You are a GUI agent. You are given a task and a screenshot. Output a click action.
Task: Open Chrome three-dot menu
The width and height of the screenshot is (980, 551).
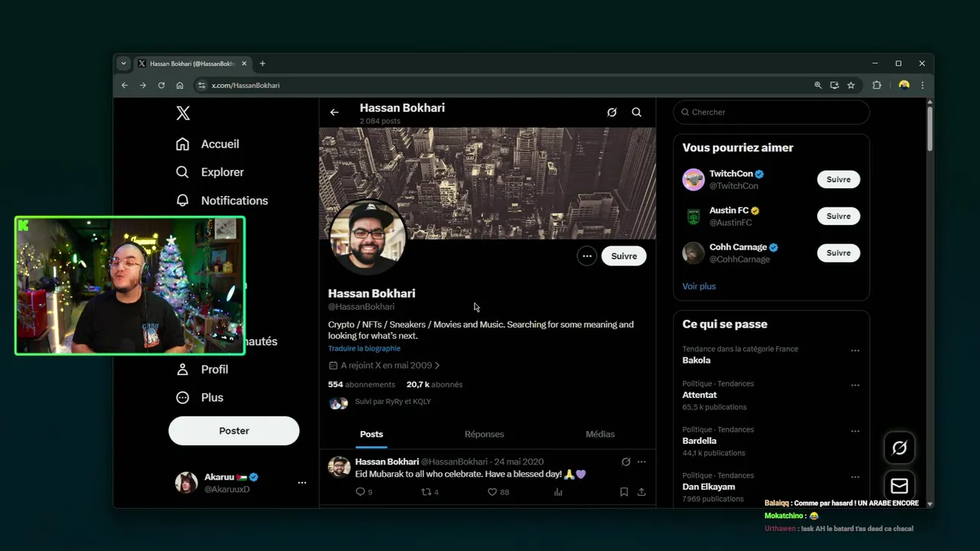[x=923, y=85]
